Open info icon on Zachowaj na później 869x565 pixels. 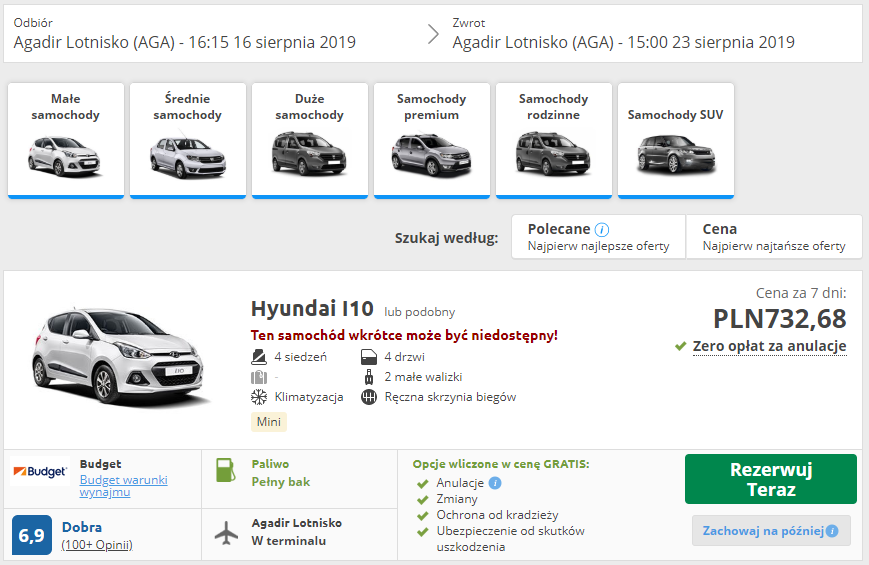point(832,531)
